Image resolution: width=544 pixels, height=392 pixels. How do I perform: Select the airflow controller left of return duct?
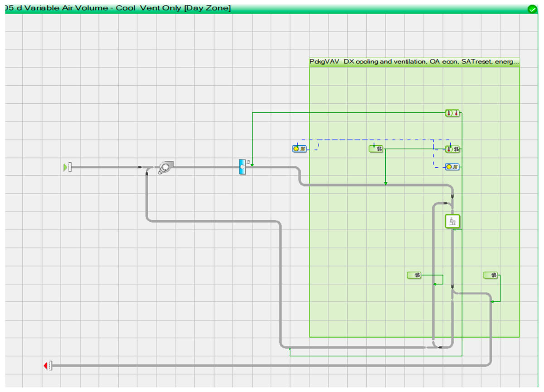click(414, 275)
